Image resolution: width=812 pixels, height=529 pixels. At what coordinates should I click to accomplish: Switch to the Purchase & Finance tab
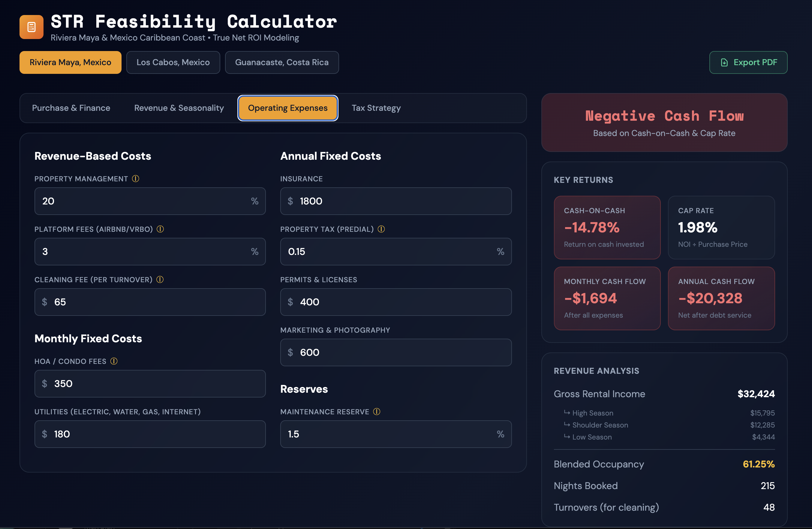click(x=71, y=108)
